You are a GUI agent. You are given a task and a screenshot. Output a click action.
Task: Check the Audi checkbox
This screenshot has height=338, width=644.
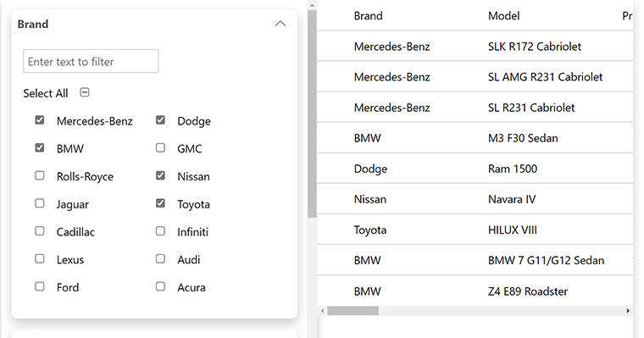point(161,258)
